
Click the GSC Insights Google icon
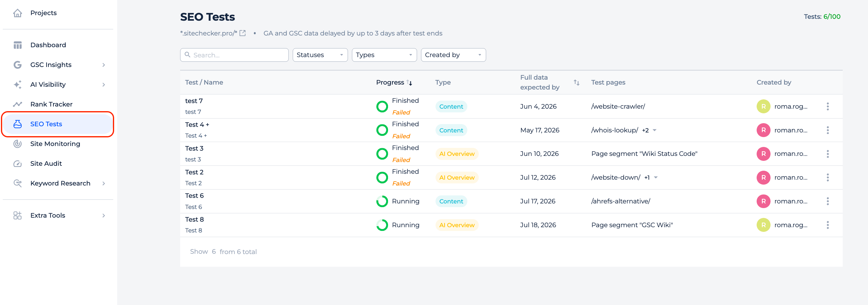pos(18,65)
